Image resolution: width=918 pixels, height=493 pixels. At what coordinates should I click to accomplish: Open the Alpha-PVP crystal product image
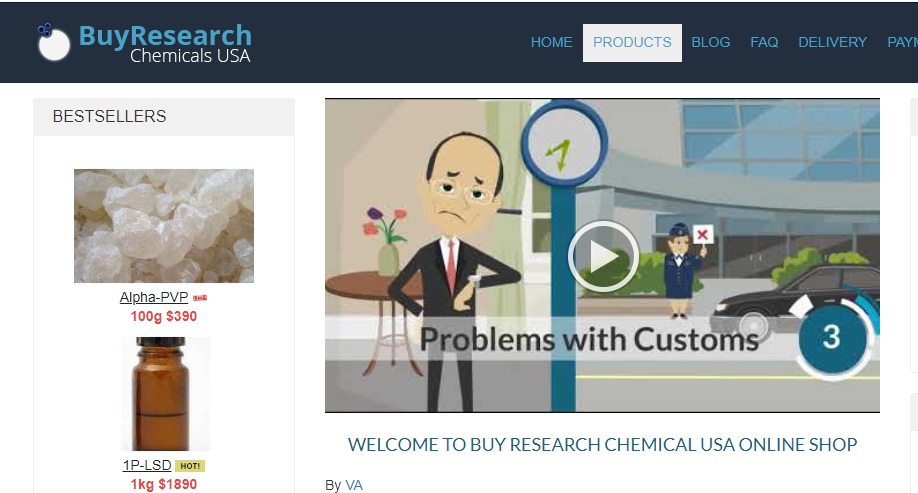pos(164,226)
